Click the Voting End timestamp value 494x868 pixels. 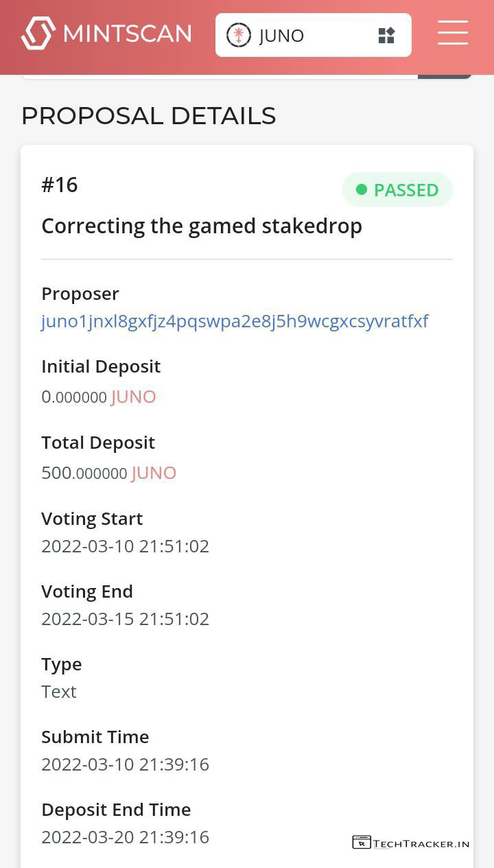point(125,619)
